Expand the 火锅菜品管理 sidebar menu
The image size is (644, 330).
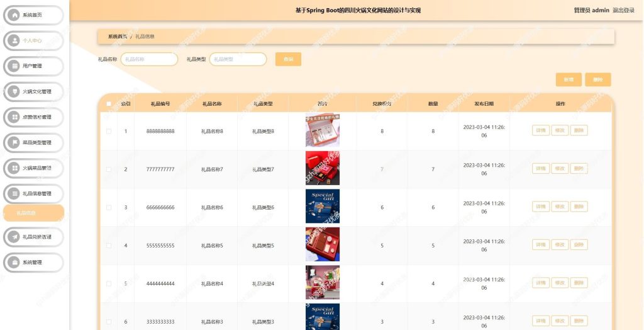pos(33,168)
